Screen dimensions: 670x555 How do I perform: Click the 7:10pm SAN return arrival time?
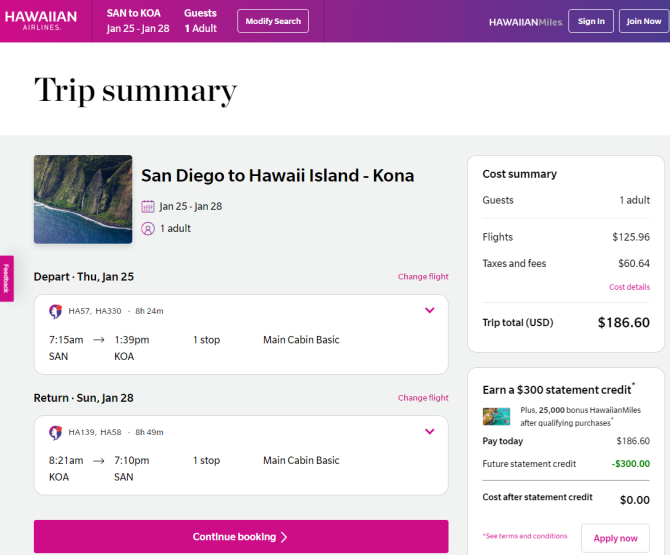132,461
